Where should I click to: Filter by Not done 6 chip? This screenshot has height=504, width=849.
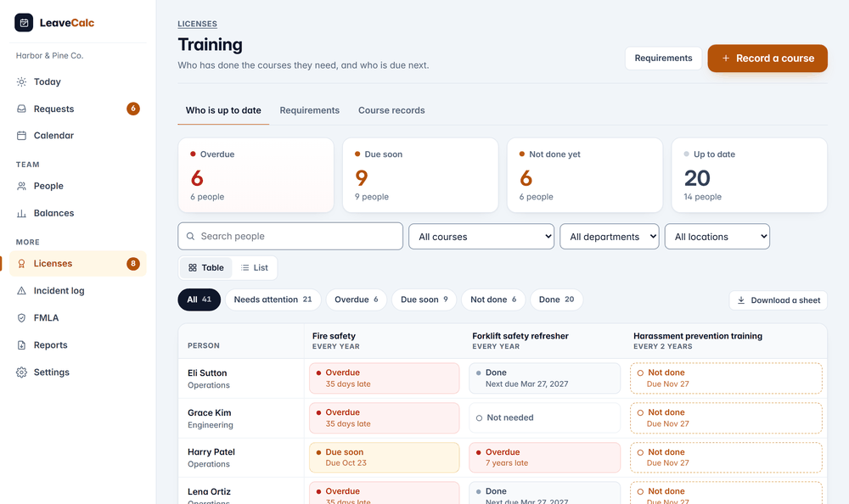point(493,300)
